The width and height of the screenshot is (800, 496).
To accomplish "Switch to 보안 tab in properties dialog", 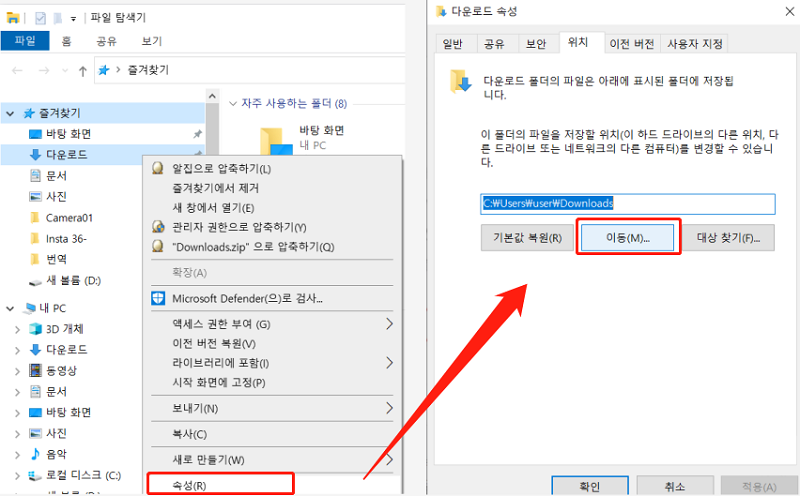I will pos(536,44).
